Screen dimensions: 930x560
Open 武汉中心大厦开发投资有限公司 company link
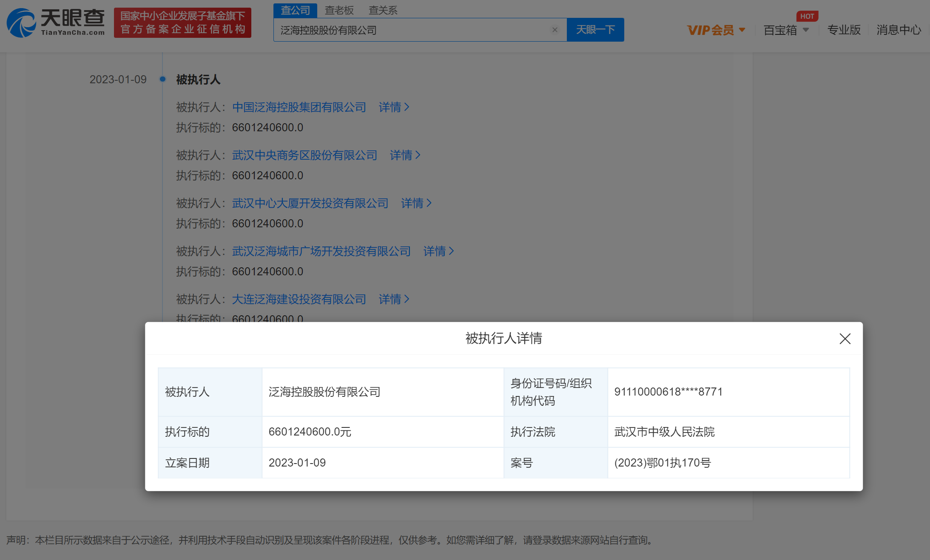tap(309, 203)
